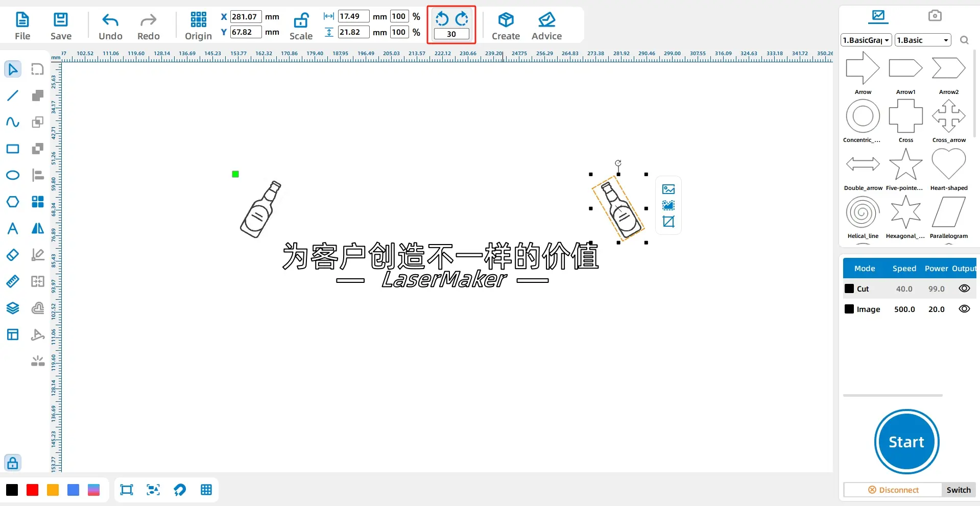Select the Ruler measure tool
Image resolution: width=980 pixels, height=506 pixels.
click(13, 281)
